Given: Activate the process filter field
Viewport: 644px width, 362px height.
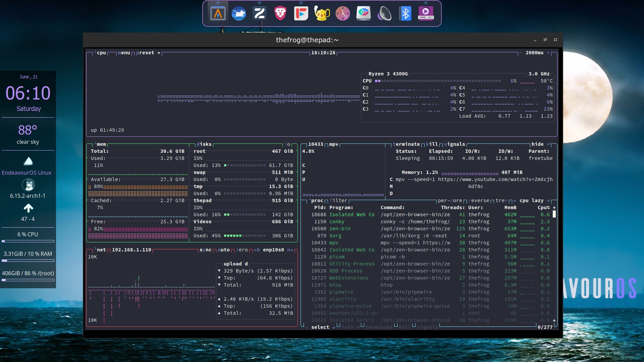Looking at the screenshot, I should point(338,200).
